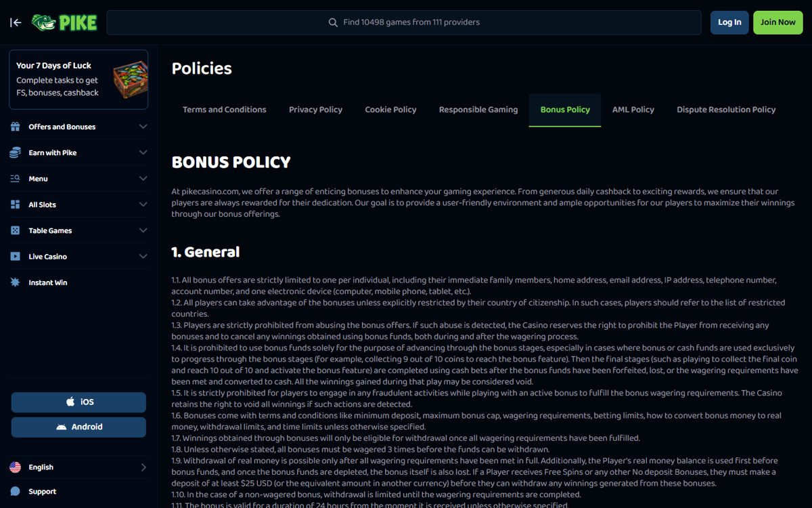
Task: Click the All Slots grid icon
Action: tap(16, 205)
